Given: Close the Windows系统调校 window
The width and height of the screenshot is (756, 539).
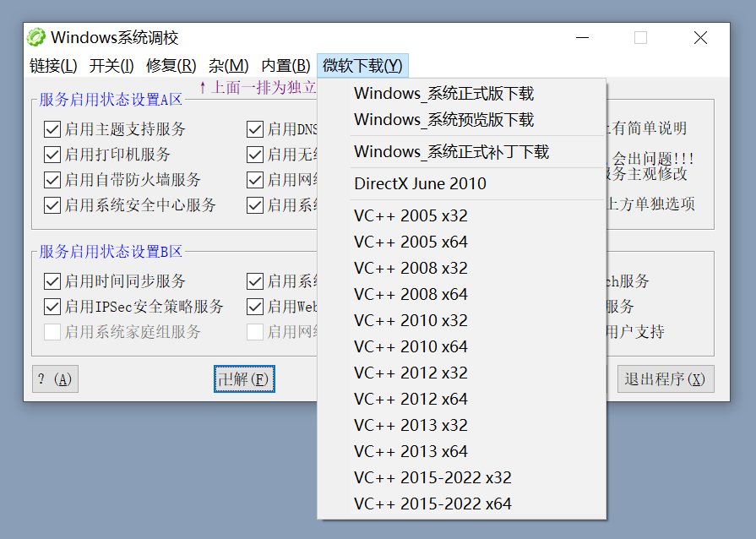Looking at the screenshot, I should pos(700,38).
